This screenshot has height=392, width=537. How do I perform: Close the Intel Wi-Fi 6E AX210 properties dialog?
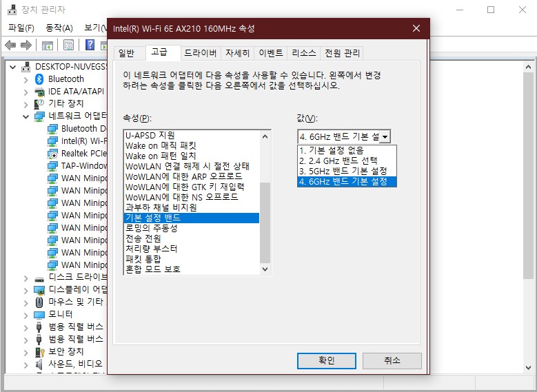point(416,28)
